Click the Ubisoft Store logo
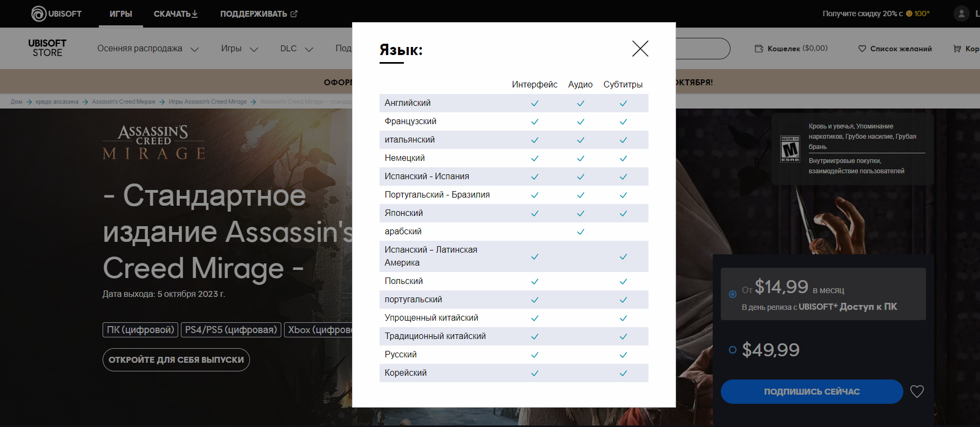980x427 pixels. [48, 48]
